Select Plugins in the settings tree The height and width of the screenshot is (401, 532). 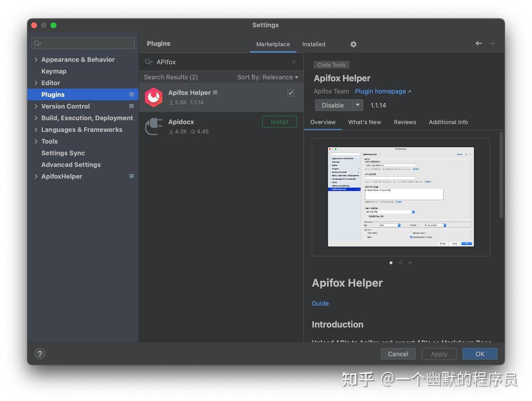83,94
